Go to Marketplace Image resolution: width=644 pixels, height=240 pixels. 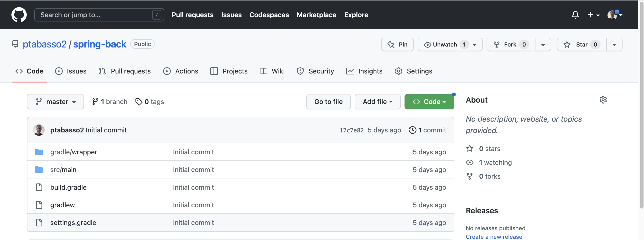pyautogui.click(x=316, y=15)
